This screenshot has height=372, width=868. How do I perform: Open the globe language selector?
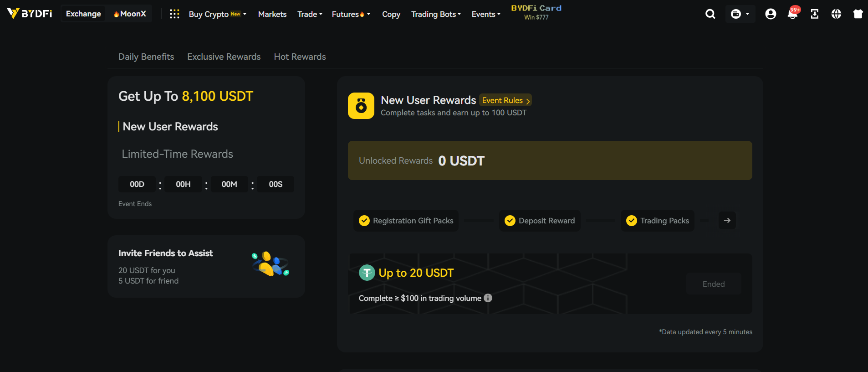[x=836, y=14]
